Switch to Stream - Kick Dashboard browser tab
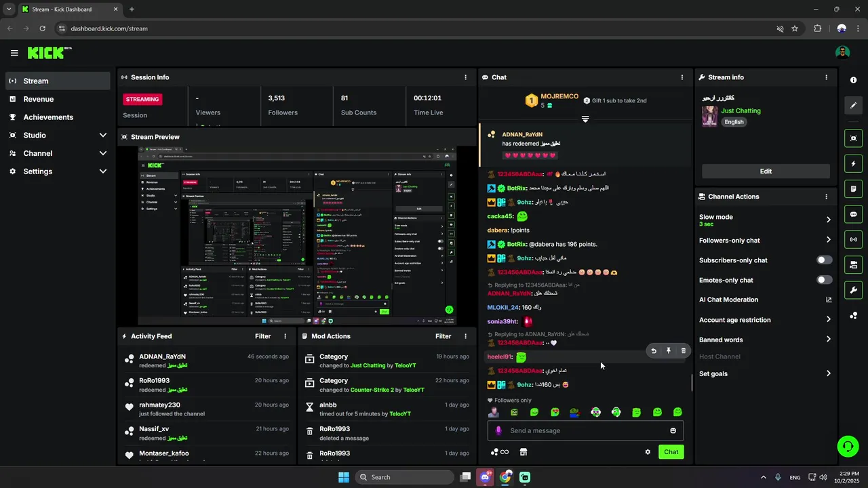 point(69,9)
